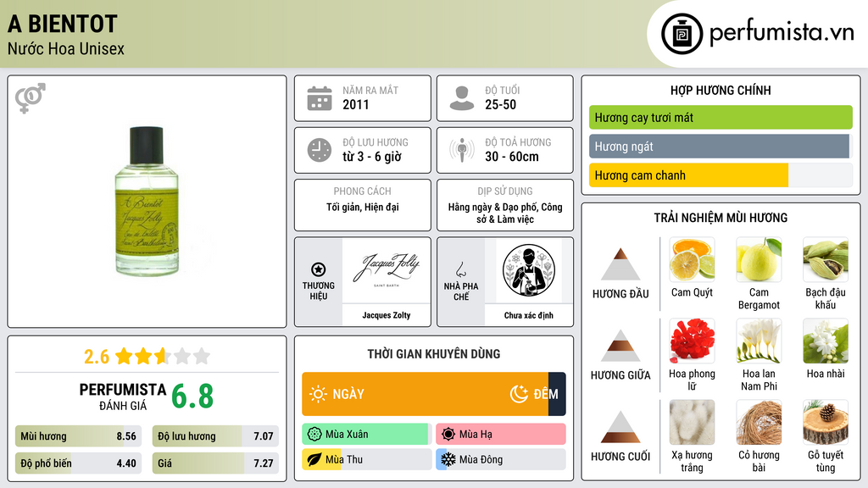Click the Hương đầu pyramid icon
The width and height of the screenshot is (868, 488).
(620, 264)
